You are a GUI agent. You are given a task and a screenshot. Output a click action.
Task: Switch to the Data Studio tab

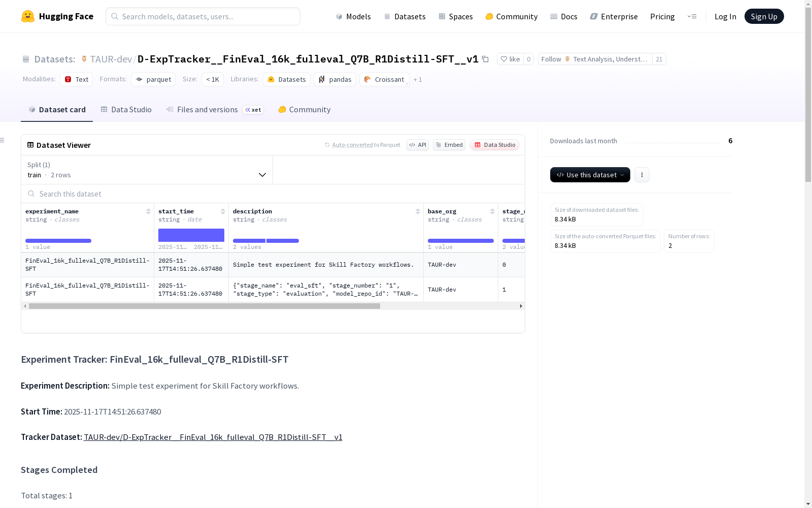[126, 110]
